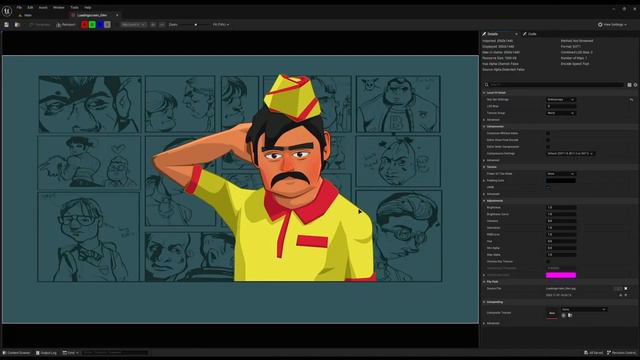This screenshot has width=640, height=360.
Task: Open the Mip Level dropdown
Action: tap(133, 24)
